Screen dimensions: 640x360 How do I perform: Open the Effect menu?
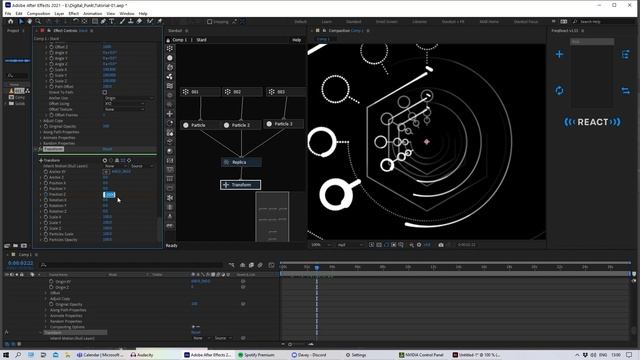click(73, 13)
